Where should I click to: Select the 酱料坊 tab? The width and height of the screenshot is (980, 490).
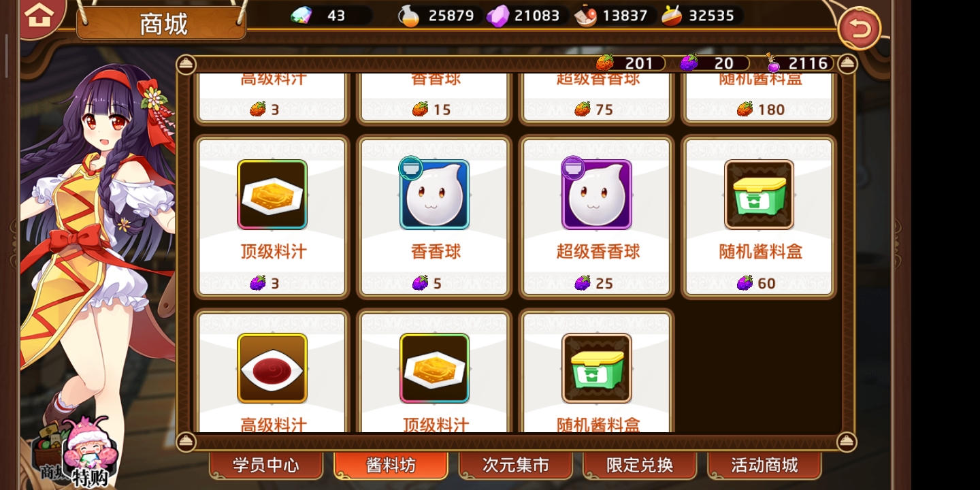(391, 465)
